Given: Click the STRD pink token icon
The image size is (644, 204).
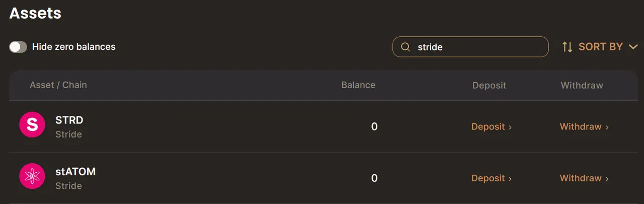Looking at the screenshot, I should pos(32,125).
